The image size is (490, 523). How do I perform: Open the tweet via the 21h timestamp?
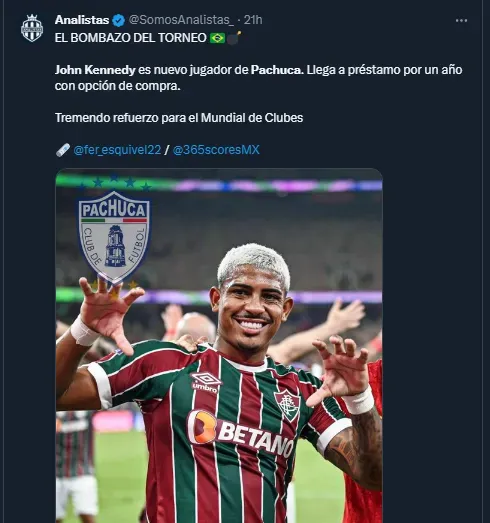point(253,20)
